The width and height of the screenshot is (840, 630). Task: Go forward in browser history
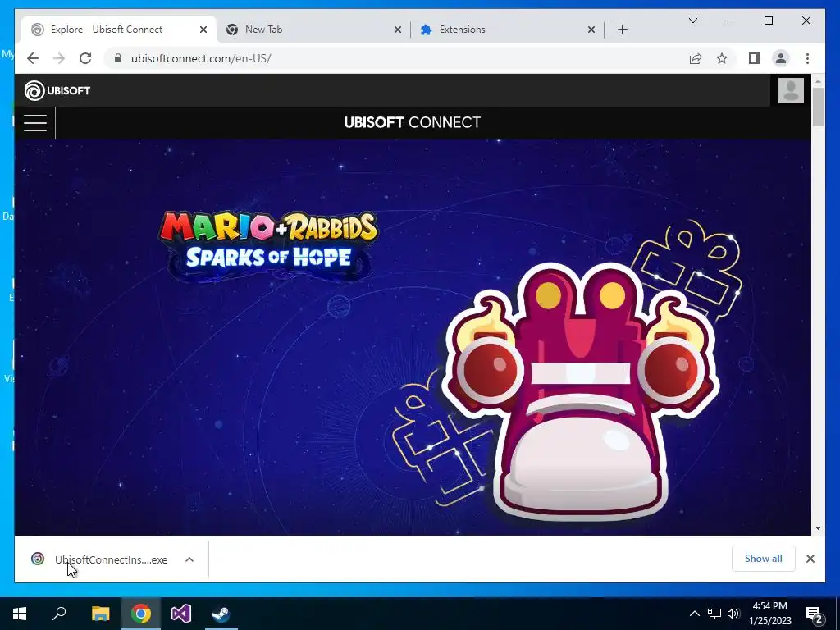[59, 58]
